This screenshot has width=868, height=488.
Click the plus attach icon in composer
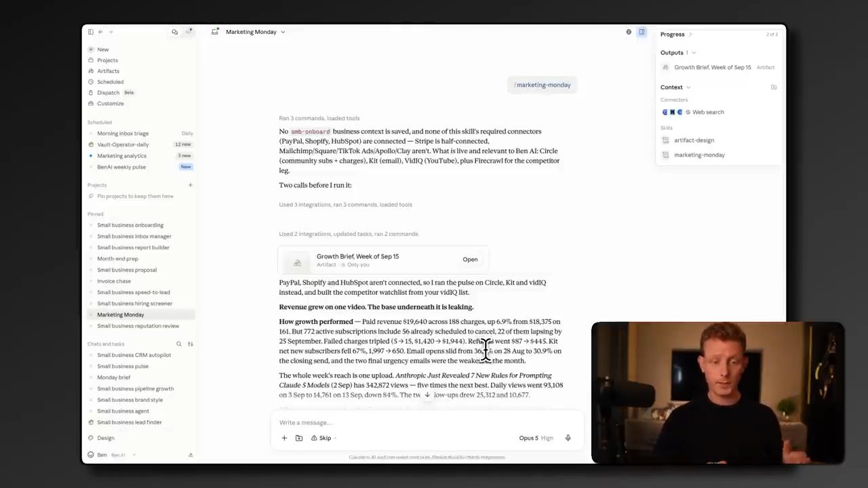click(x=284, y=439)
